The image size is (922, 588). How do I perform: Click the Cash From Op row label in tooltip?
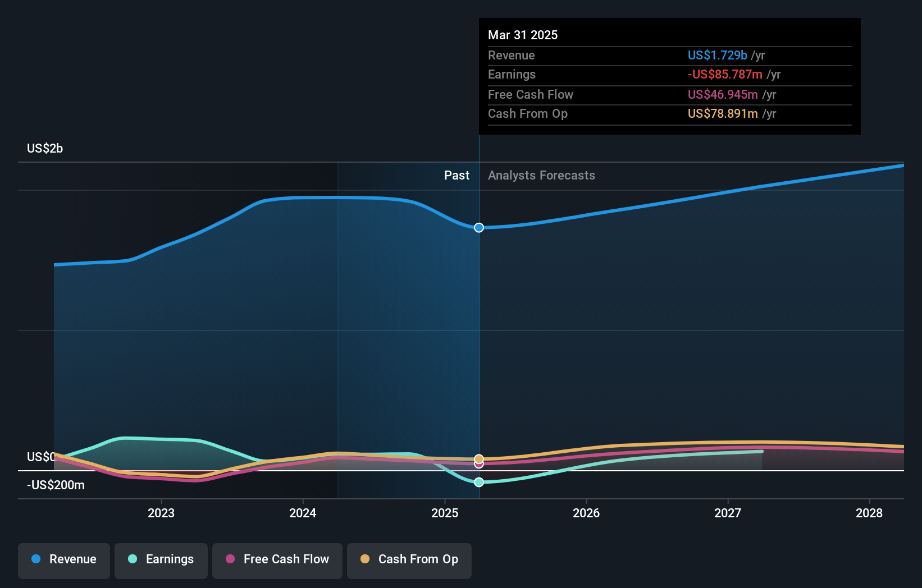coord(528,113)
